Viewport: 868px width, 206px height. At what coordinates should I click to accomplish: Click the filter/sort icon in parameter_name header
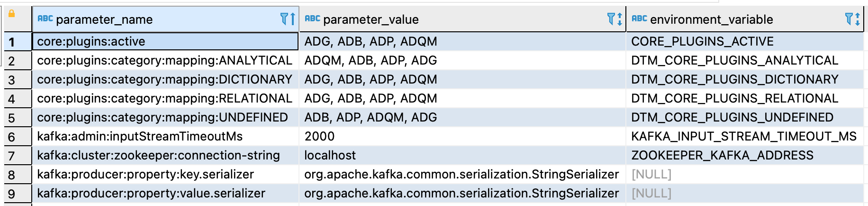pos(288,19)
